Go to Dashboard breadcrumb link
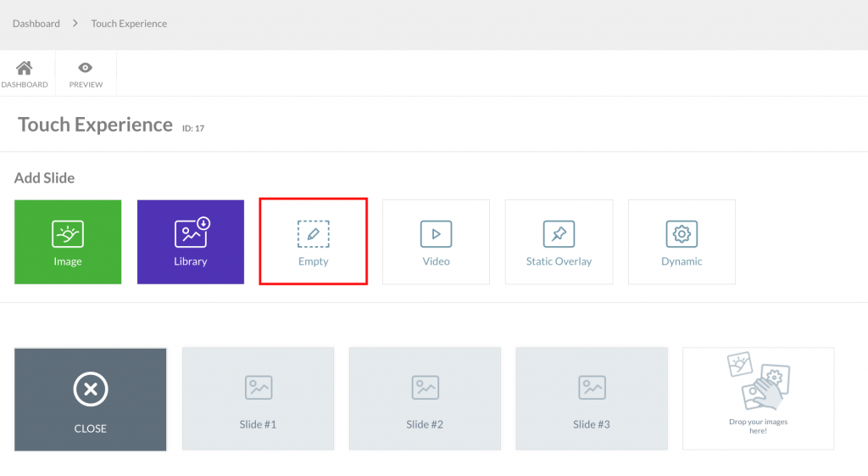The width and height of the screenshot is (868, 476). (36, 23)
